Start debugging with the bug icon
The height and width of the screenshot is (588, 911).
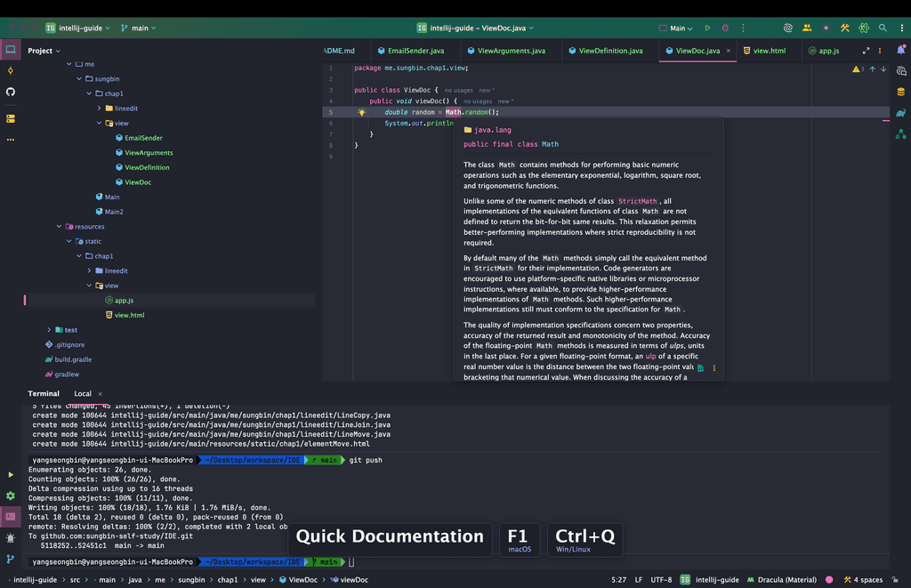(726, 28)
